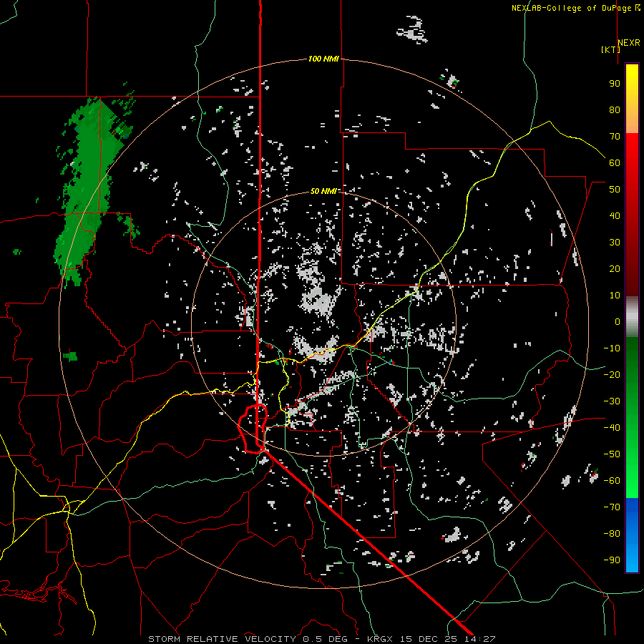Click the 40 knots label on color scale
The width and height of the screenshot is (644, 644).
click(x=615, y=215)
